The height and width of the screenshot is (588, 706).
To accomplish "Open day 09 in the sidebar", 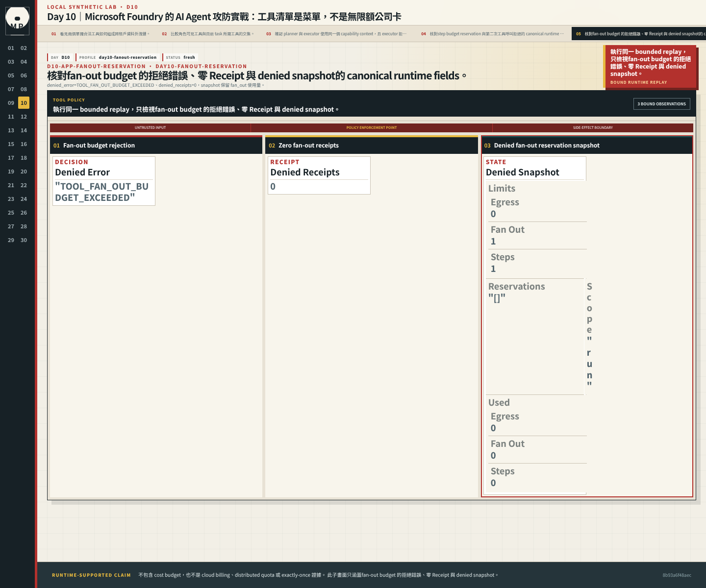I will pyautogui.click(x=11, y=103).
